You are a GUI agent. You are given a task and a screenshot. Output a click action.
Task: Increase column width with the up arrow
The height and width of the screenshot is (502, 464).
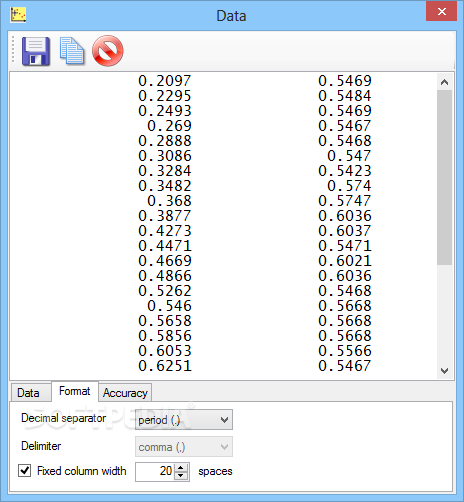coord(181,467)
